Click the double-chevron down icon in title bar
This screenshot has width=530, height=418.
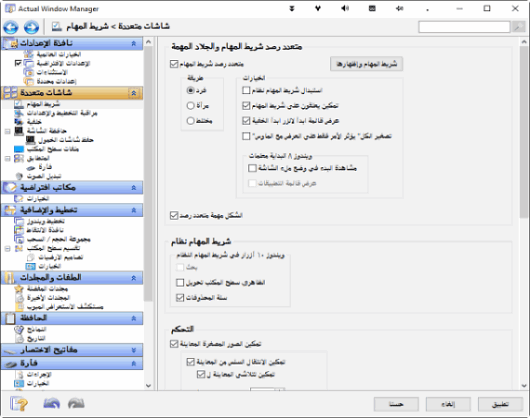pyautogui.click(x=292, y=8)
